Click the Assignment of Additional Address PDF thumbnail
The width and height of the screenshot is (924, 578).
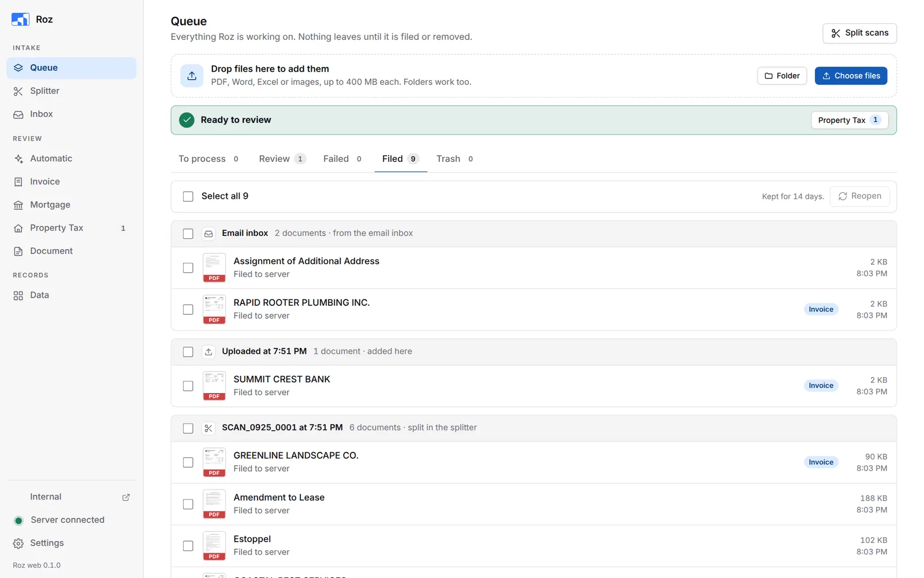pyautogui.click(x=214, y=268)
